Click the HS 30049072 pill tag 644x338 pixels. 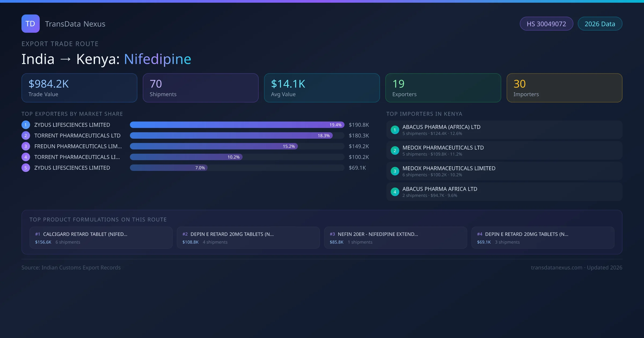click(546, 24)
